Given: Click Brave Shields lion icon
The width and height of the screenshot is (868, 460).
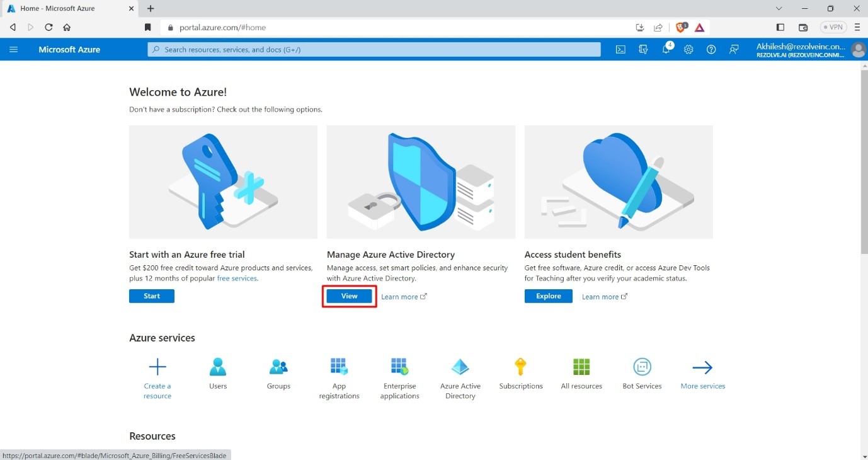Looking at the screenshot, I should [x=681, y=27].
